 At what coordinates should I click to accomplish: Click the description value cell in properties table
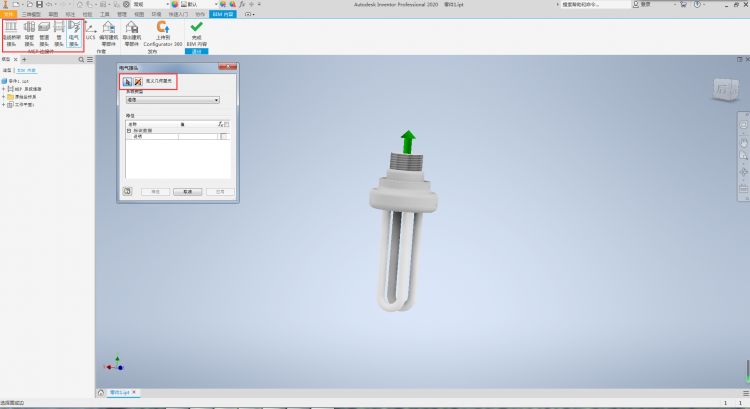click(x=198, y=136)
